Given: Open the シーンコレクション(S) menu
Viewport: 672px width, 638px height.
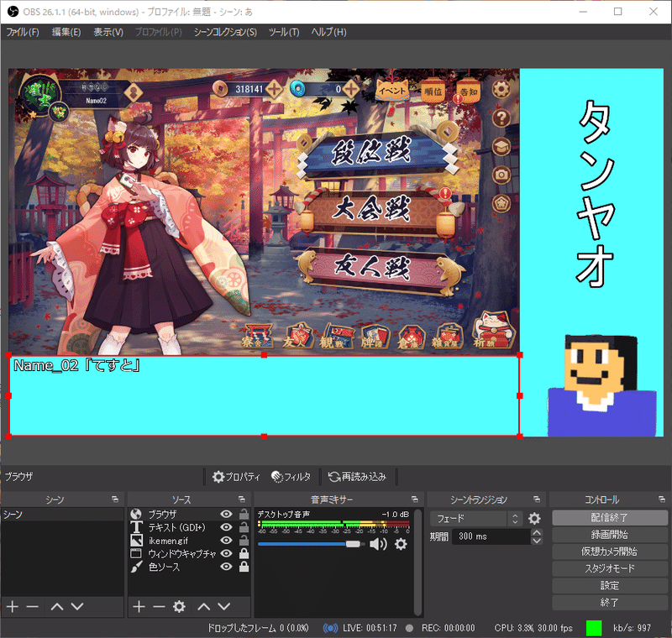Looking at the screenshot, I should 225,32.
